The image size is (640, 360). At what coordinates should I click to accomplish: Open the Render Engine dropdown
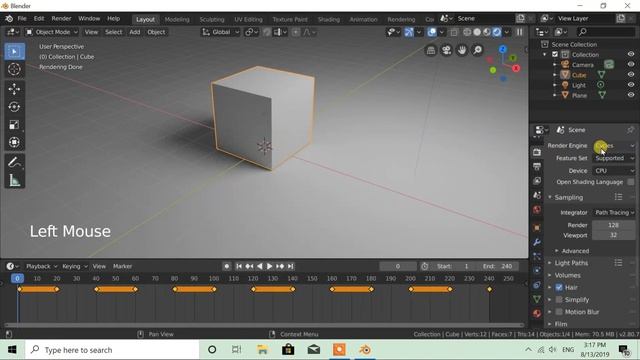[613, 145]
